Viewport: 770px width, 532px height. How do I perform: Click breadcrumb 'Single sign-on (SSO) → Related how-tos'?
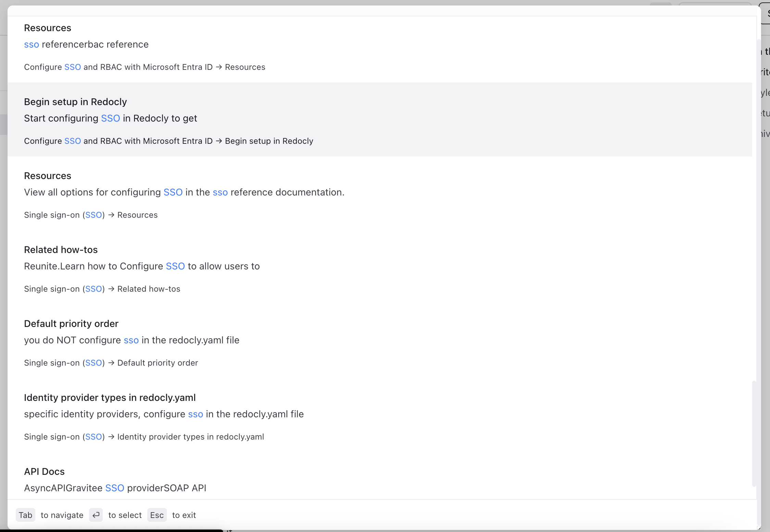[102, 289]
